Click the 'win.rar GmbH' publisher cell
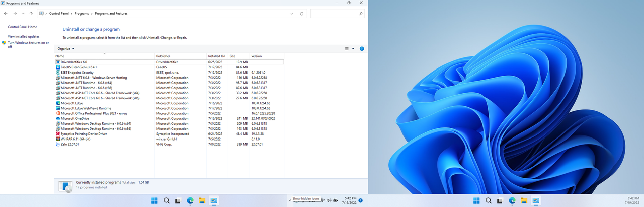 pos(166,139)
